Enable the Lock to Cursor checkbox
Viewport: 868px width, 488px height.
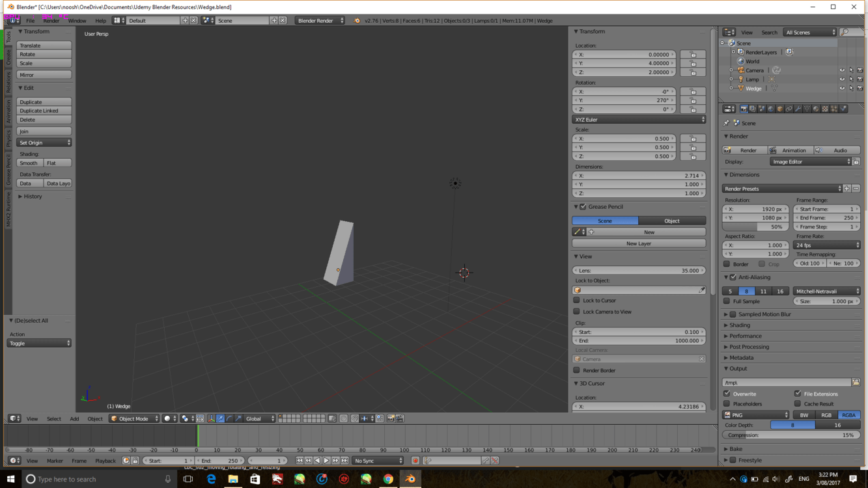[x=577, y=301]
